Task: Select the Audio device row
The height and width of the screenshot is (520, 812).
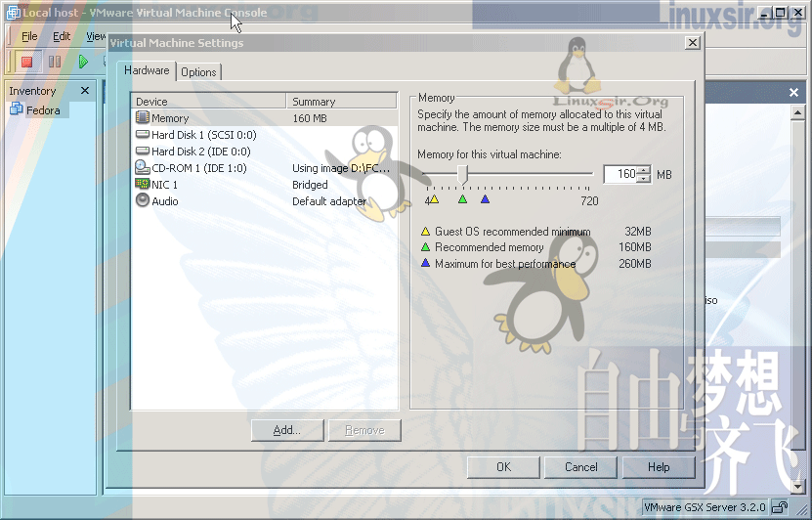Action: pyautogui.click(x=265, y=201)
